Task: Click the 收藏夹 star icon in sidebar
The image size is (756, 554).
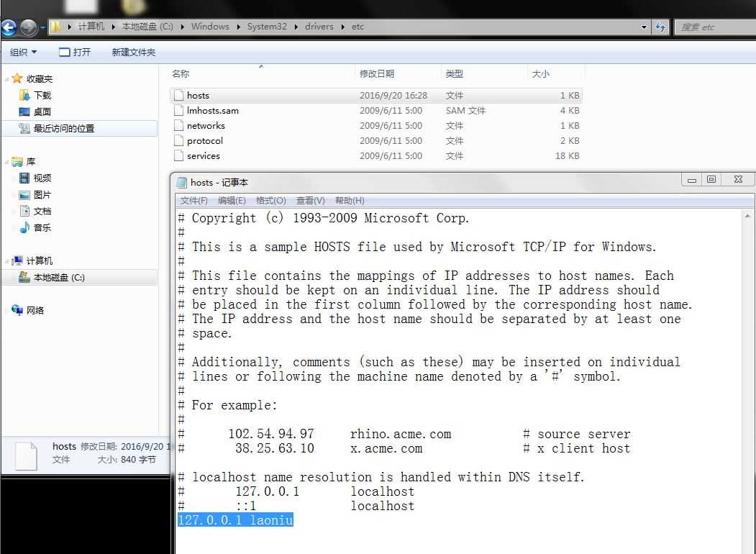Action: point(17,78)
